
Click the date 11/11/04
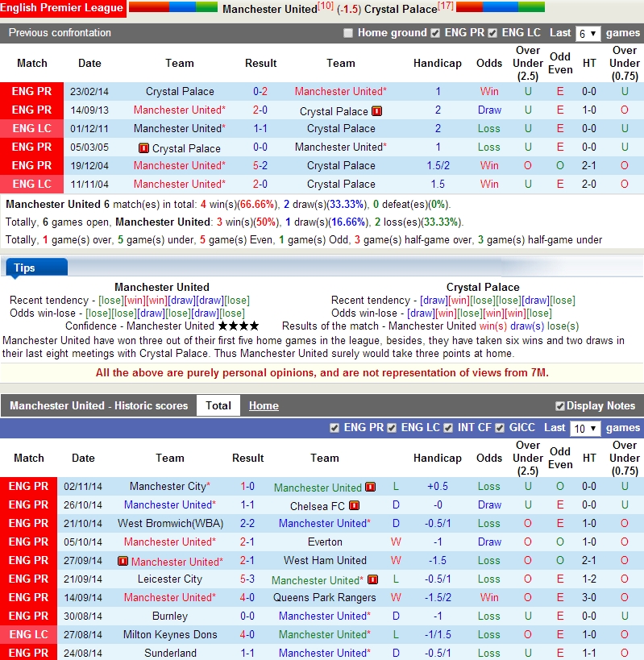(x=89, y=184)
